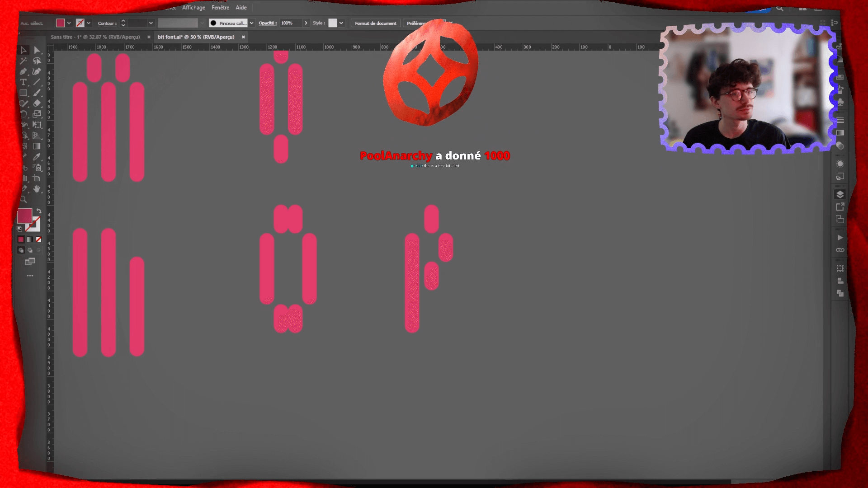Close the Sans titre - 1 tab

click(x=149, y=37)
